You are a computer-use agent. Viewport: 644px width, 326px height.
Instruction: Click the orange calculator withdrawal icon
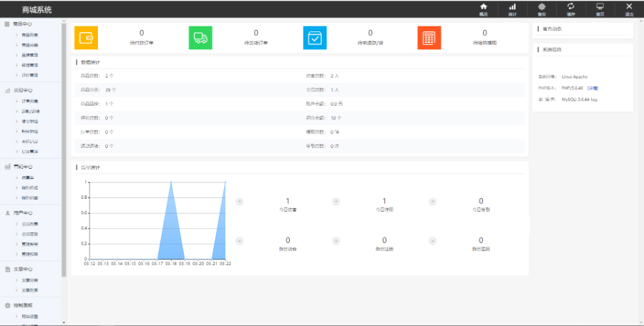point(429,38)
